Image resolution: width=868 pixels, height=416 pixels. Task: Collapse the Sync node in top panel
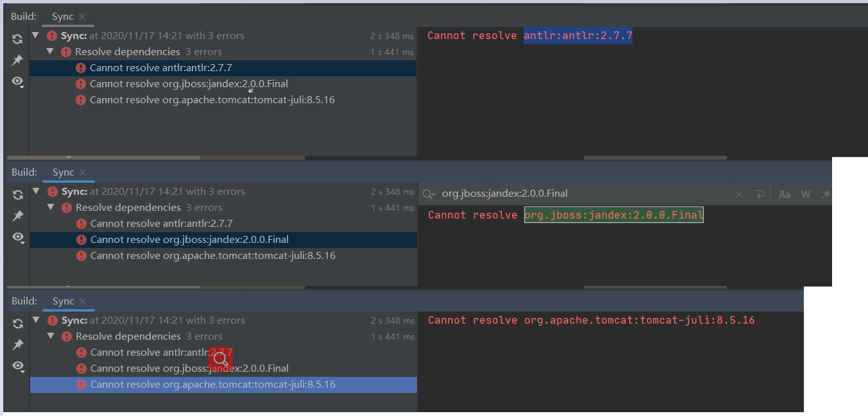coord(35,36)
